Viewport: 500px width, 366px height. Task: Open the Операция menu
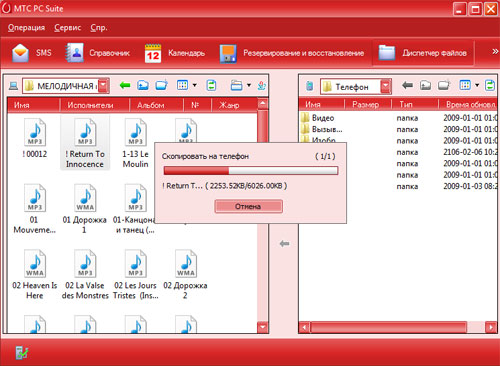(26, 28)
